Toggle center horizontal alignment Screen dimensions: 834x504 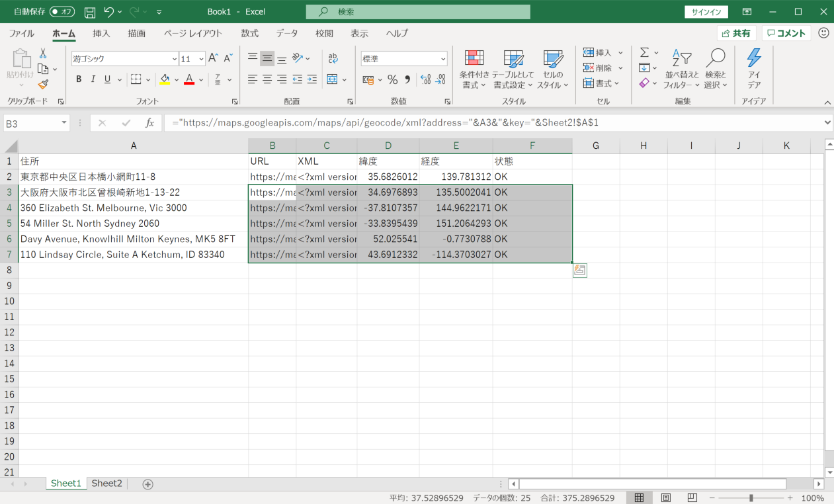coord(267,79)
